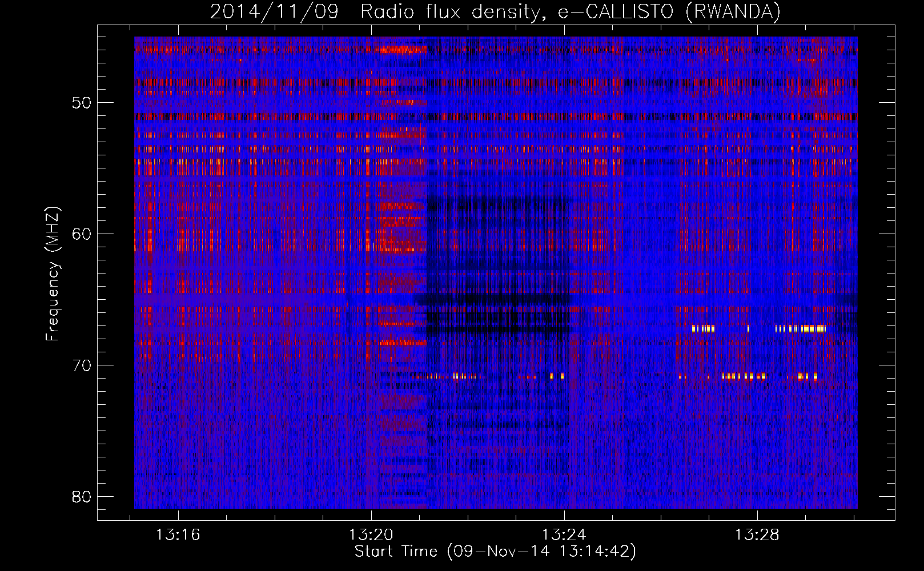Click the 13:24 time tick label

click(564, 535)
